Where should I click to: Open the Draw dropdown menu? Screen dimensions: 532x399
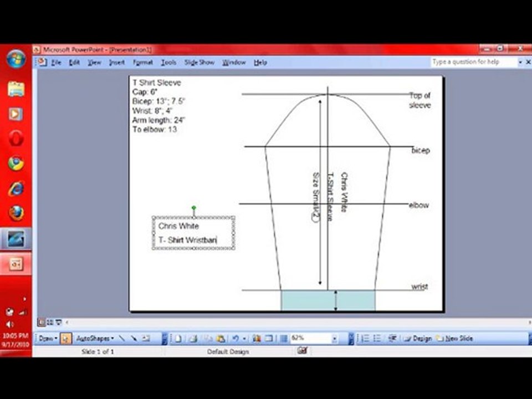(48, 338)
